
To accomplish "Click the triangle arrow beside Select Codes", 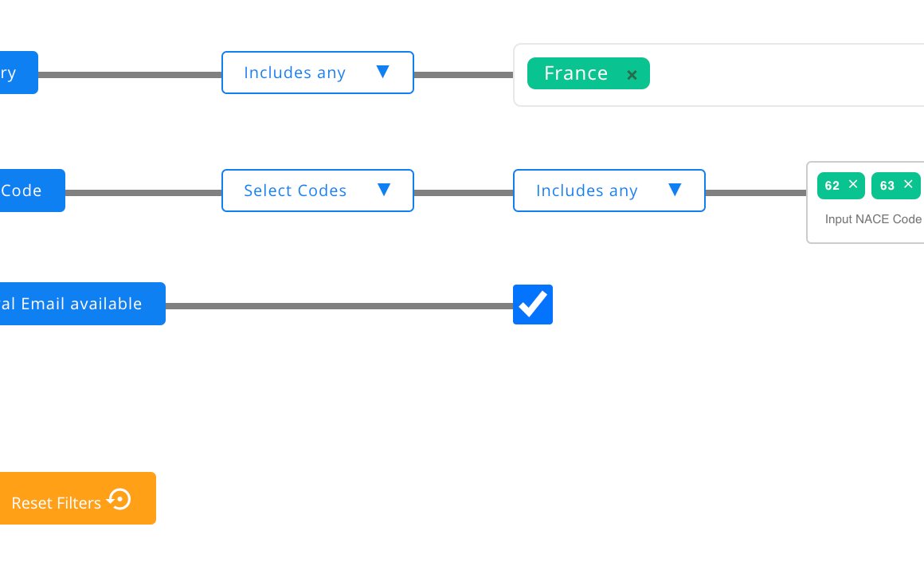I will pos(383,190).
